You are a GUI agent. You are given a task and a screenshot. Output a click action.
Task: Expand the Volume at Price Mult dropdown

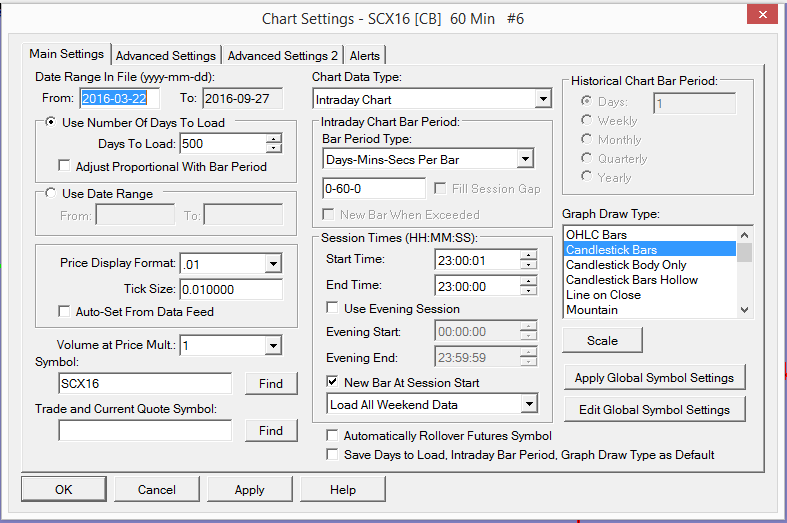pyautogui.click(x=273, y=345)
